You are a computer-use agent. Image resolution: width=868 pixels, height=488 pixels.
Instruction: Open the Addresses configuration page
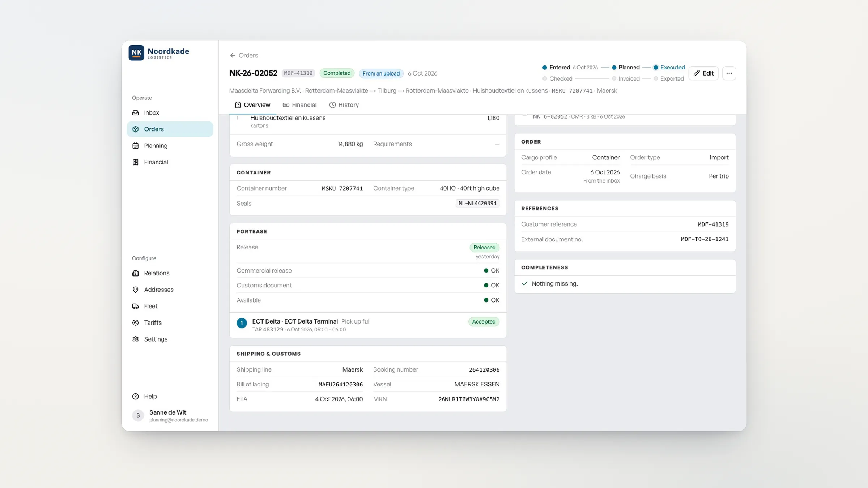[170, 290]
